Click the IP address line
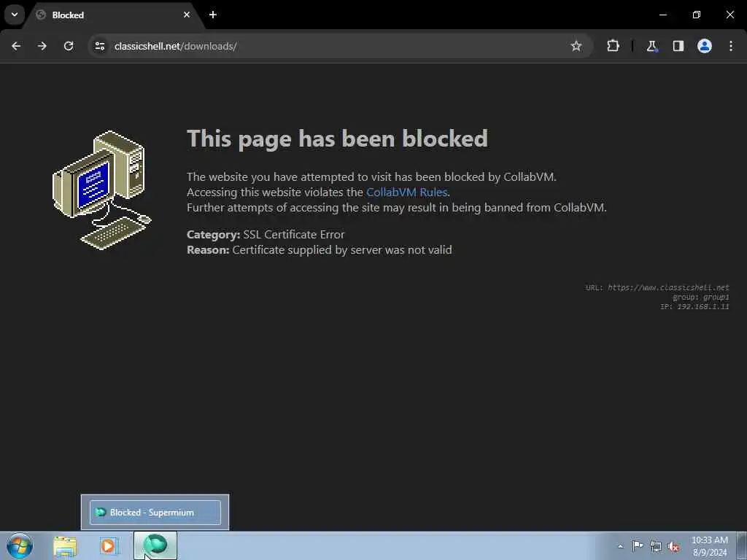This screenshot has width=747, height=560. point(694,307)
